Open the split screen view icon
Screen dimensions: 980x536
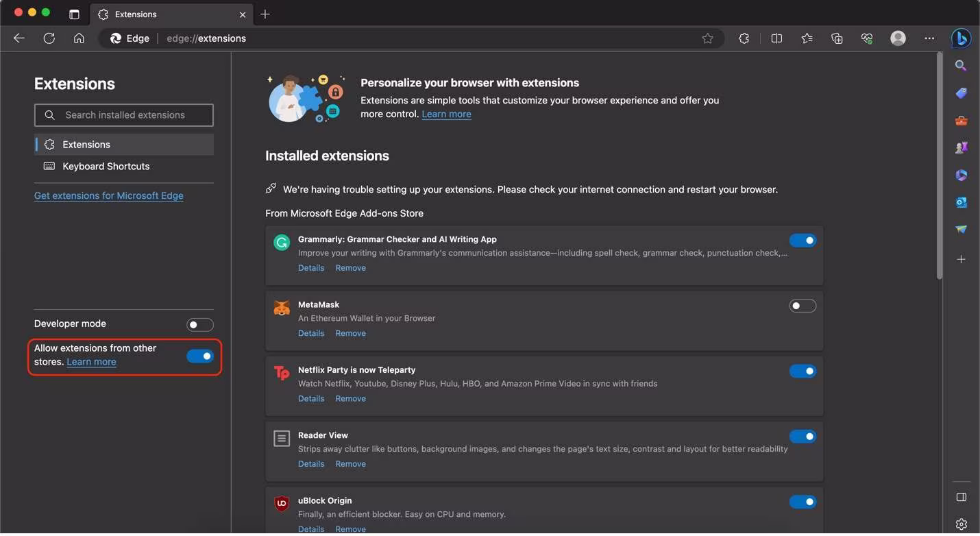pyautogui.click(x=776, y=38)
